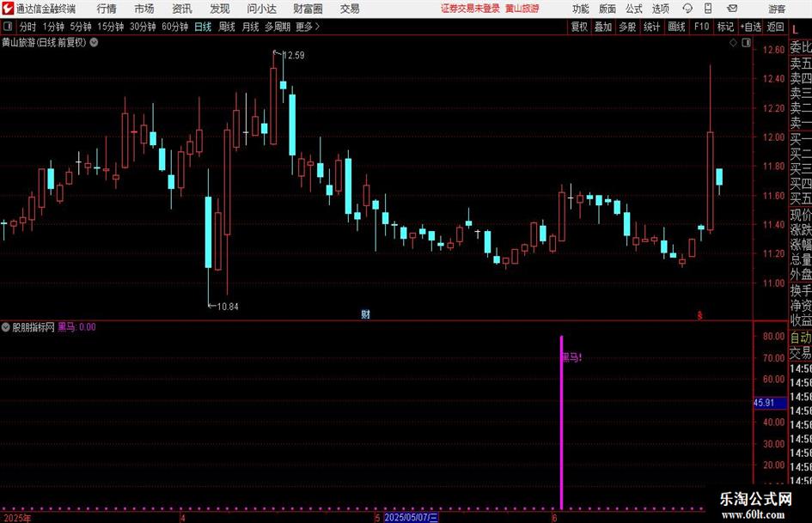Screen dimensions: 812x523
Task: Click the 游客 guest account button
Action: tap(777, 9)
